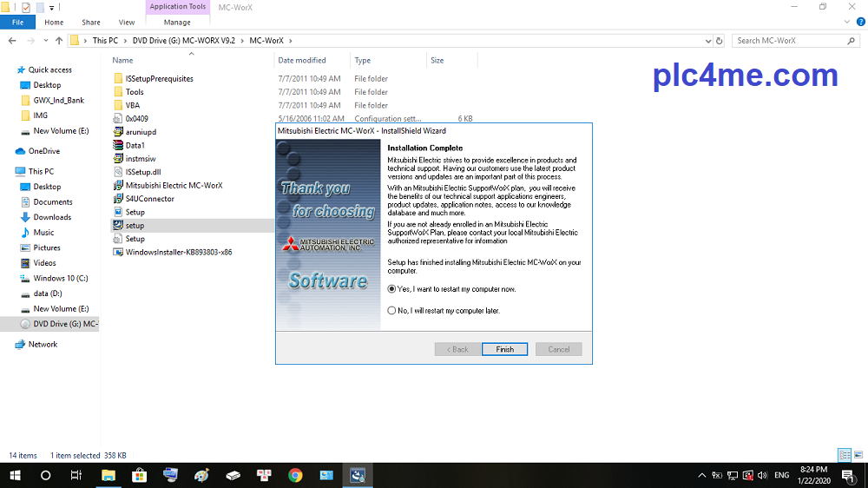Open Google Chrome from the taskbar
The height and width of the screenshot is (488, 868).
point(295,475)
